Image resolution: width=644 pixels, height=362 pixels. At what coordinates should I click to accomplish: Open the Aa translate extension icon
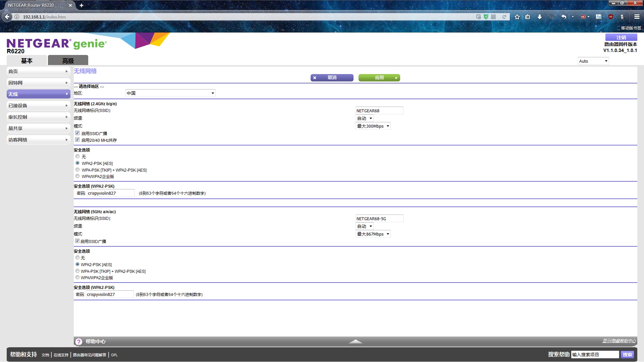pos(599,17)
